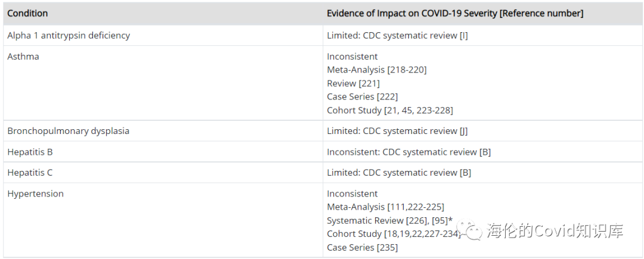
Task: Open Hypertension Meta-Analysis references [111,222-225]
Action: 416,207
